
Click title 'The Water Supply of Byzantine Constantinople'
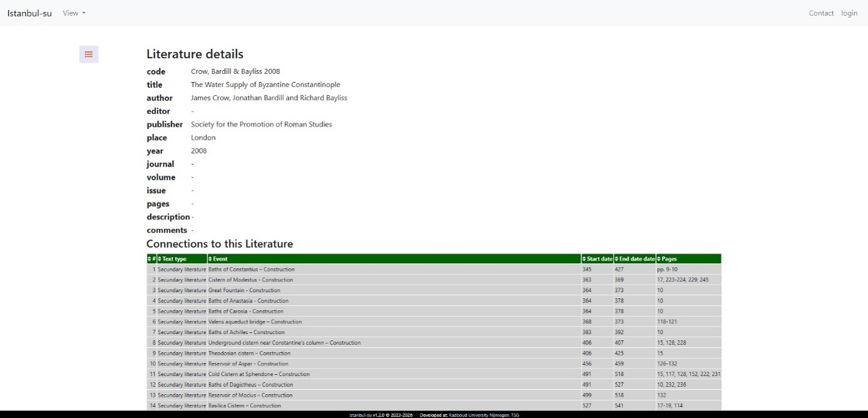point(266,85)
